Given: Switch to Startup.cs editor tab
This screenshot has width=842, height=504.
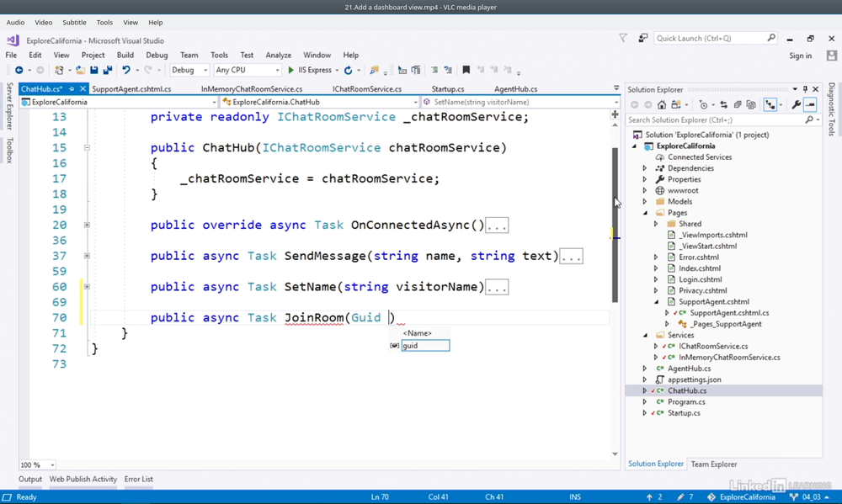Looking at the screenshot, I should point(448,89).
